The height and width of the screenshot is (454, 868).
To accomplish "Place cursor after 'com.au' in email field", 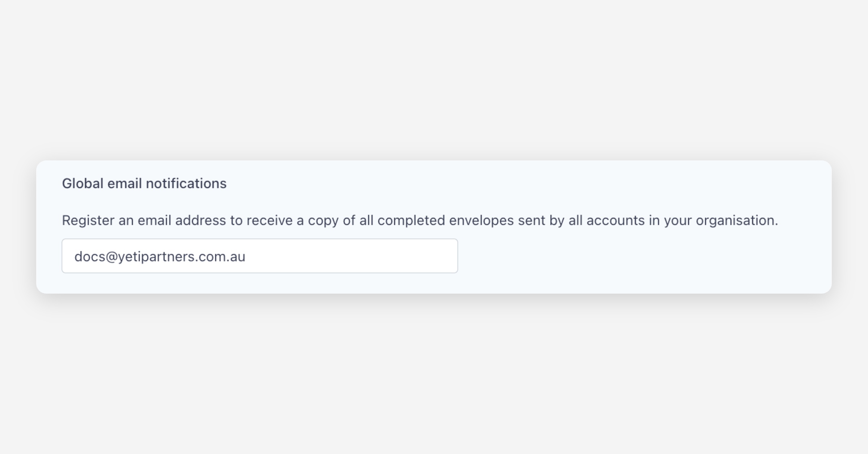I will click(246, 257).
